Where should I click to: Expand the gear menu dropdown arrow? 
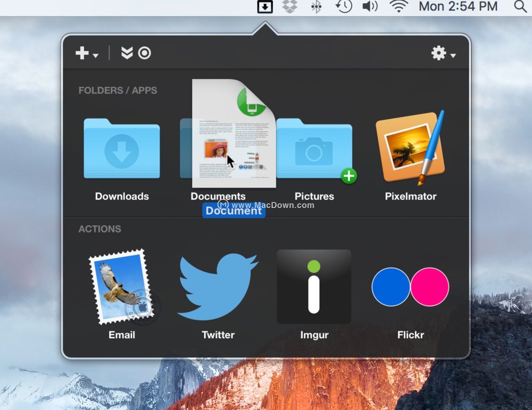453,55
